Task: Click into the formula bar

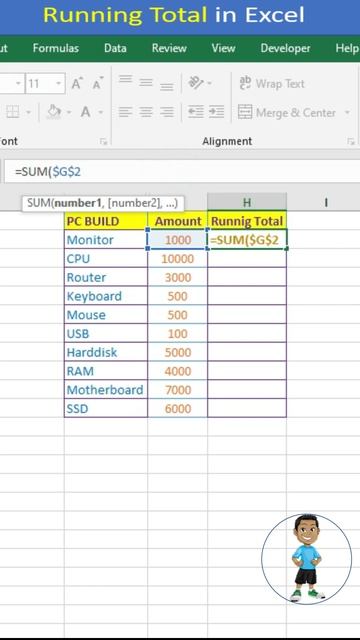Action: click(x=182, y=171)
